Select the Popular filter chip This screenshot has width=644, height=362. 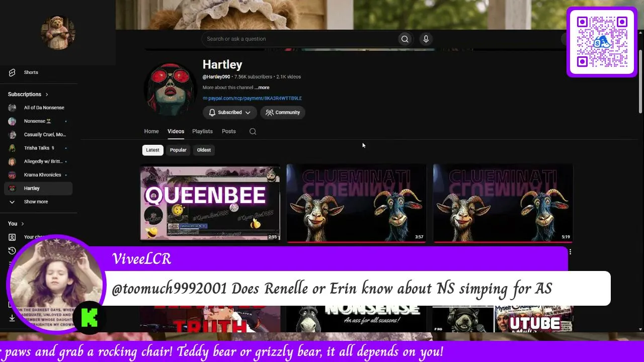178,150
